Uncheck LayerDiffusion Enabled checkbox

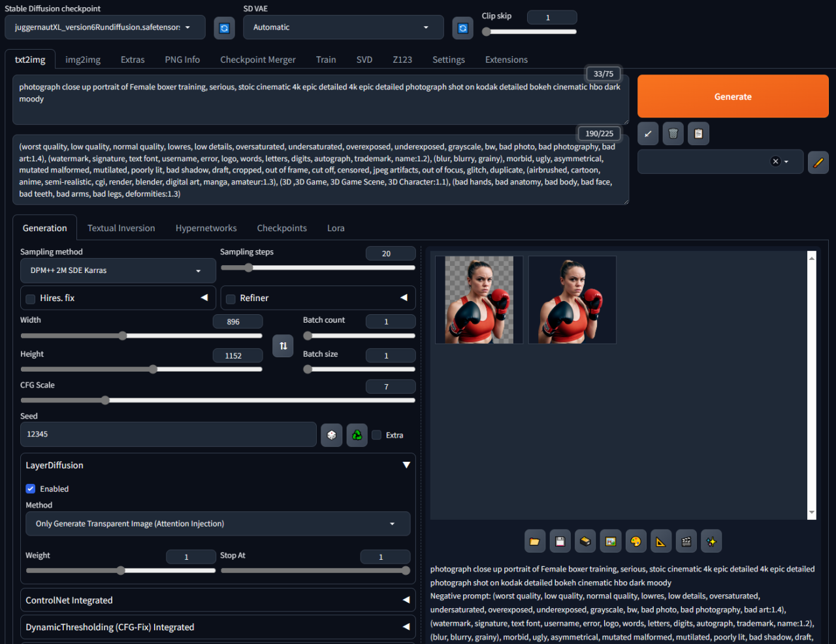pyautogui.click(x=31, y=489)
